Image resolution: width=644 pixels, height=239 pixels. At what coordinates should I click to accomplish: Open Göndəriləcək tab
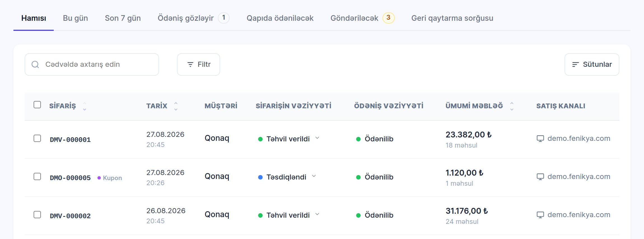click(x=362, y=18)
